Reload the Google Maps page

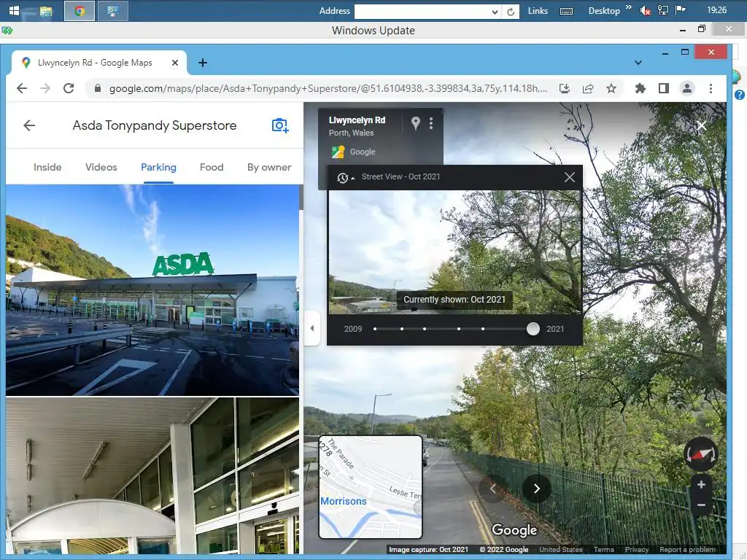point(69,88)
